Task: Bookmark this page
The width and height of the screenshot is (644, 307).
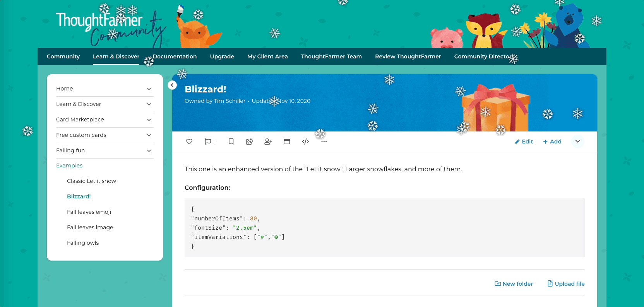Action: (231, 142)
